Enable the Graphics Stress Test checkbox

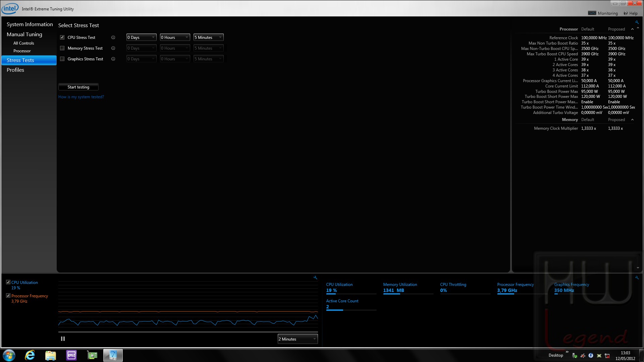62,59
